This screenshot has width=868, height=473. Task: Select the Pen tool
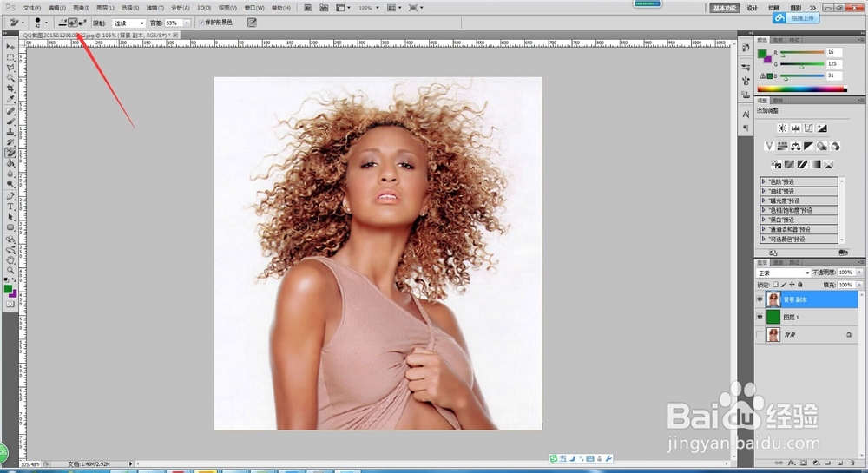[10, 196]
